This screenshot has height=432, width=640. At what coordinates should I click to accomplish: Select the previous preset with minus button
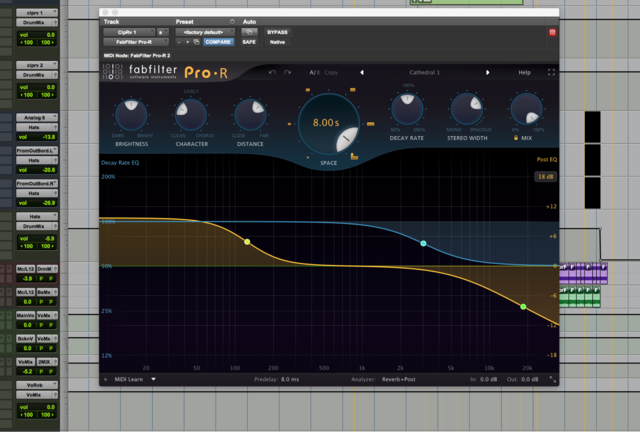(179, 42)
